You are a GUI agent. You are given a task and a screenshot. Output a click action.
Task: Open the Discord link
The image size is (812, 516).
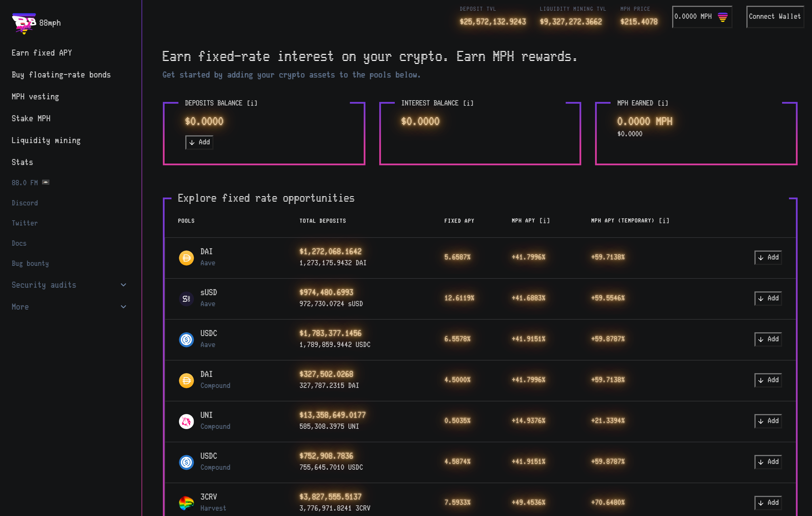tap(25, 203)
